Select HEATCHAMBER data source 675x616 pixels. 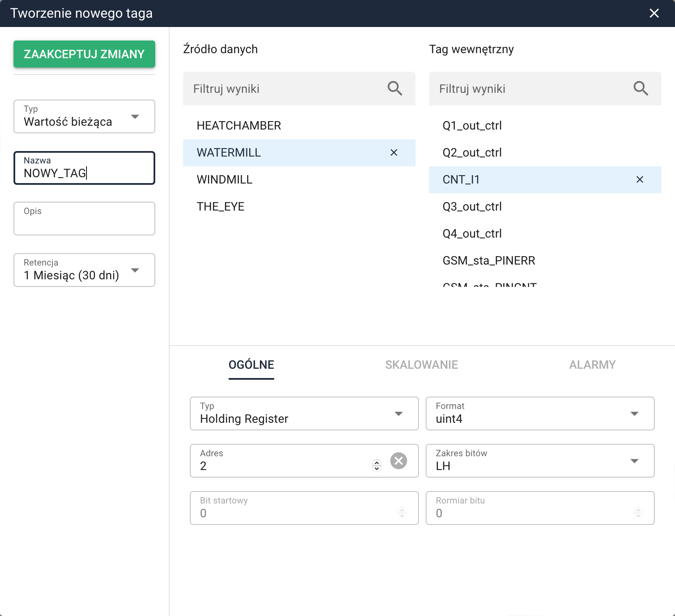click(x=299, y=126)
